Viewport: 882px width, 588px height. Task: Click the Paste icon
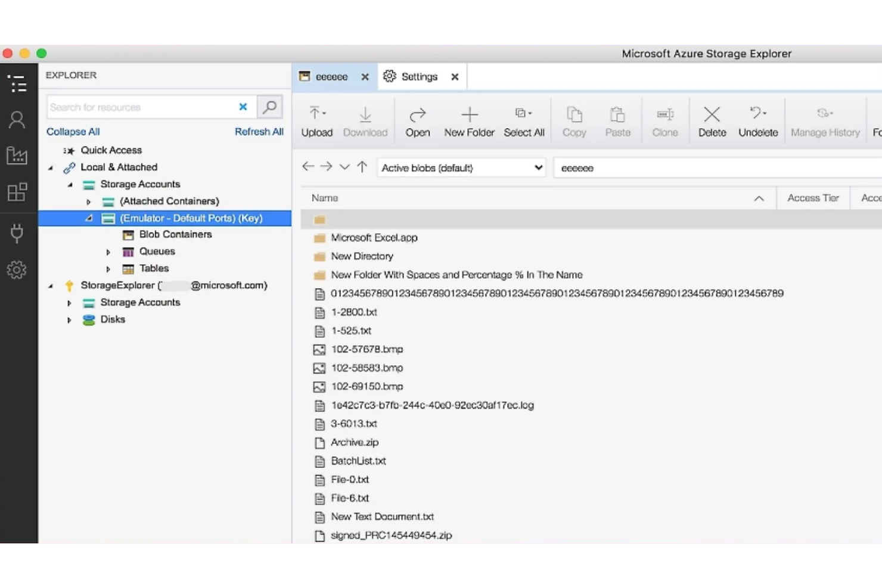coord(617,120)
